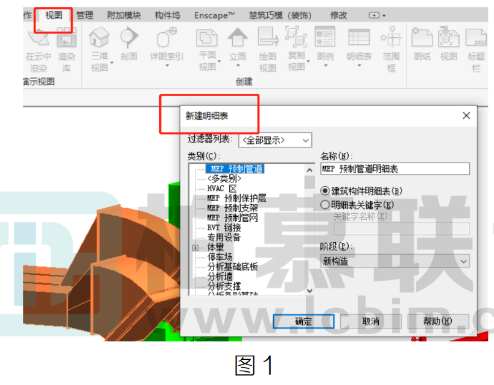Screen dimensions: 494x385
Task: Click the 名称 text input field
Action: coord(395,169)
